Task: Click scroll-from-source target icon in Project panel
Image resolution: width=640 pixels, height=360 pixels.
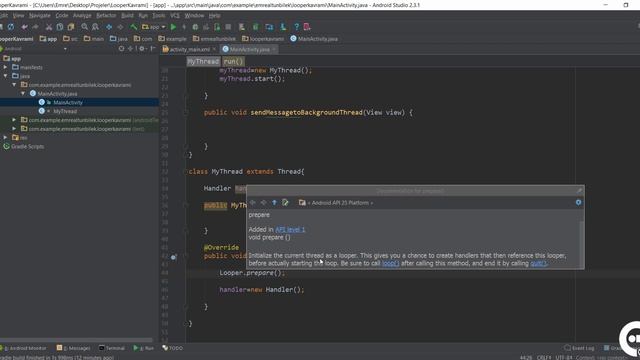Action: tap(121, 49)
